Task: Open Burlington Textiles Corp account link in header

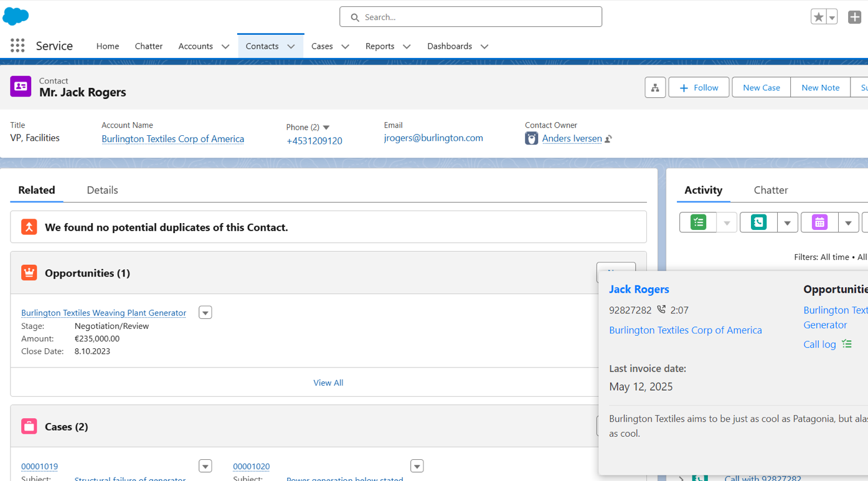Action: [172, 139]
